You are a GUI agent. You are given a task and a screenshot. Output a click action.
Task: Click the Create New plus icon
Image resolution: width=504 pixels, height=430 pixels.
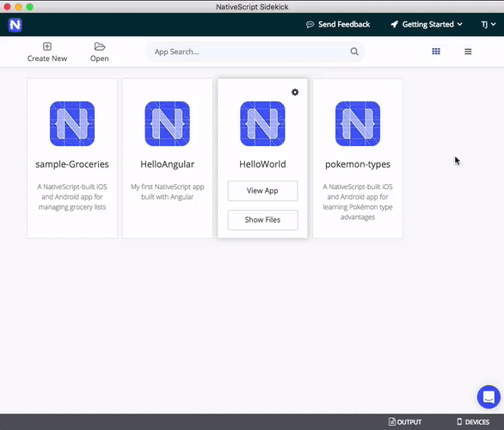pos(47,46)
